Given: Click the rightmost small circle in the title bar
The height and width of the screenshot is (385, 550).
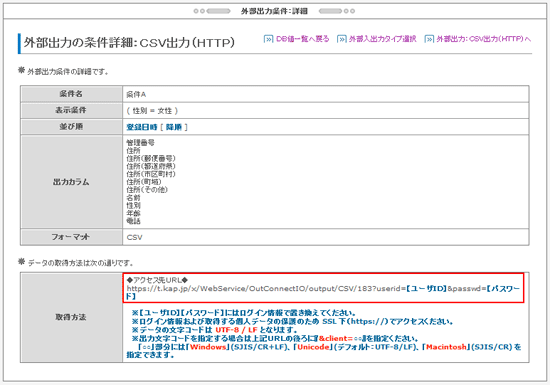Looking at the screenshot, I should coord(353,11).
